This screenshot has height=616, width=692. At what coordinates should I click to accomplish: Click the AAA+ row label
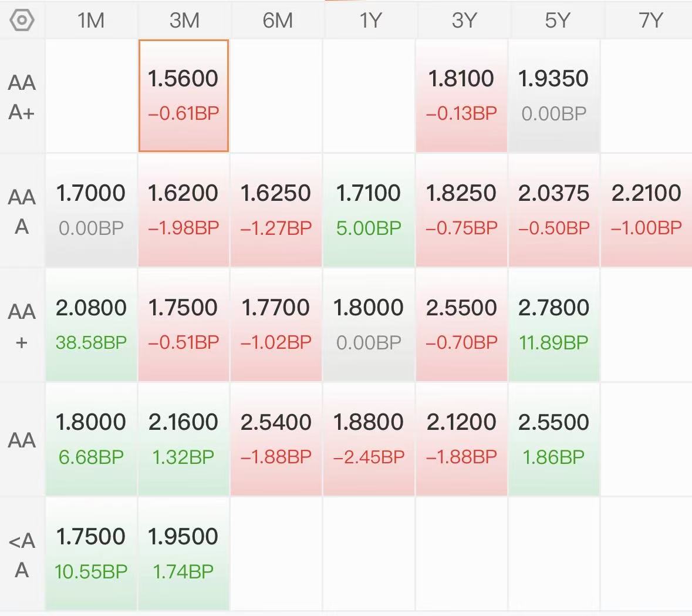coord(22,96)
